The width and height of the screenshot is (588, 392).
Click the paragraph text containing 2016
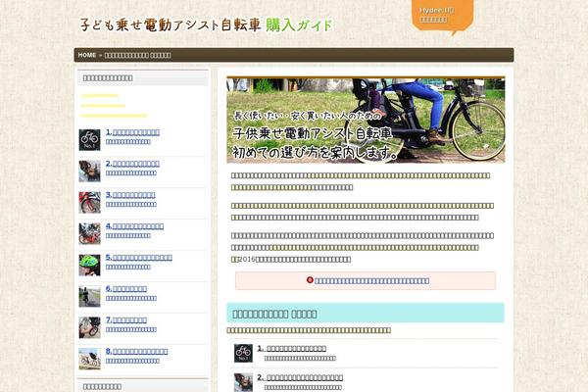click(363, 248)
